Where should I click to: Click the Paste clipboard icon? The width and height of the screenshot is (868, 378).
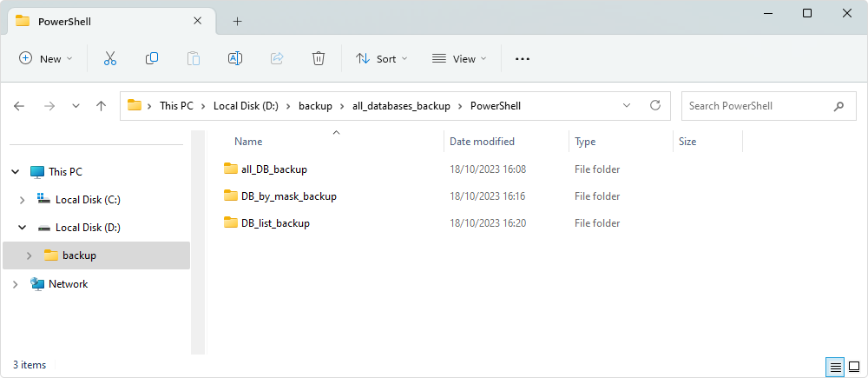click(194, 58)
